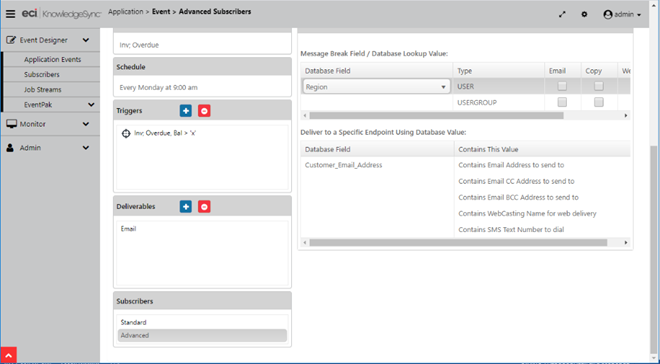Expand the Monitor menu chevron
Image resolution: width=660 pixels, height=364 pixels.
tap(86, 124)
